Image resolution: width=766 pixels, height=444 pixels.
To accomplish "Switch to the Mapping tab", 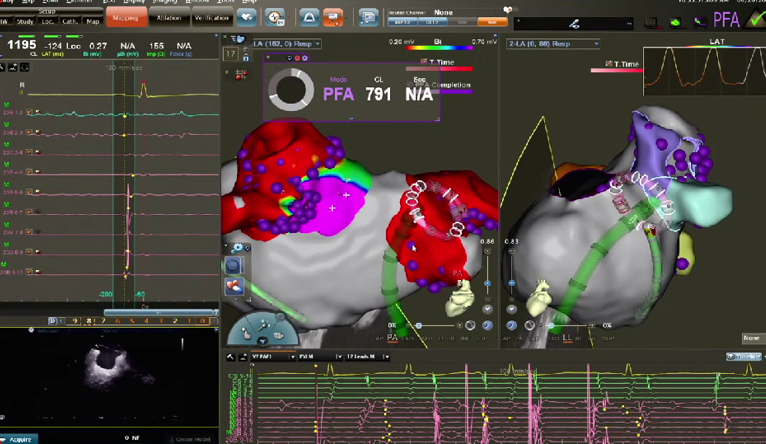I will [x=126, y=18].
